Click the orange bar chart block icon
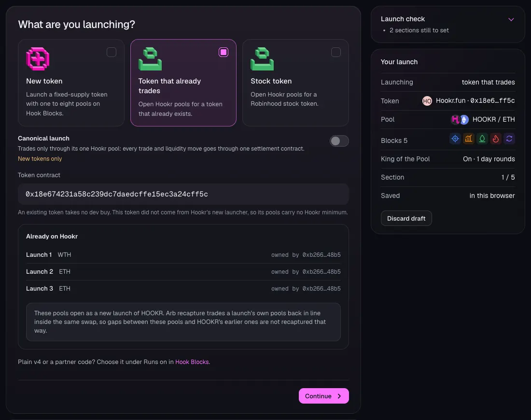Viewport: 531px width, 420px height. click(x=469, y=139)
